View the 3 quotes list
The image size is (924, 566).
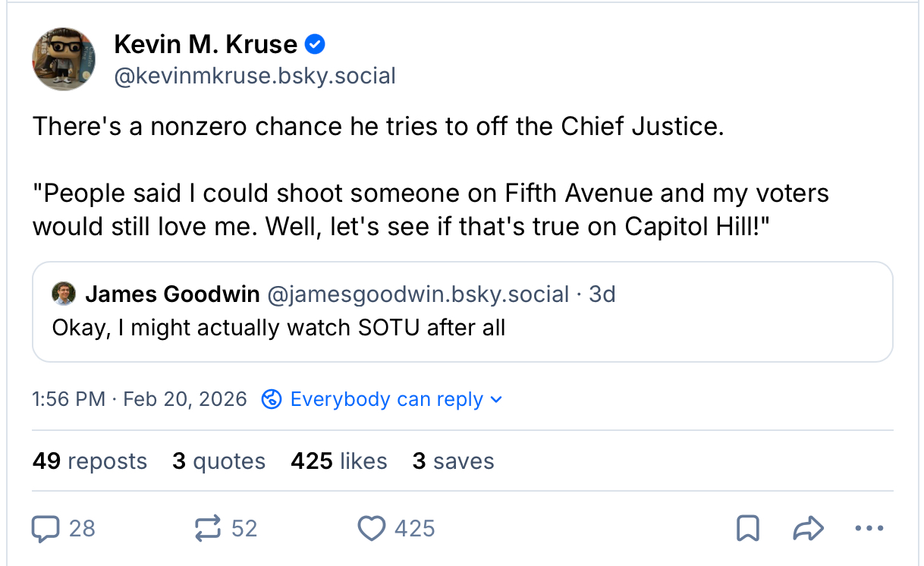pyautogui.click(x=218, y=461)
